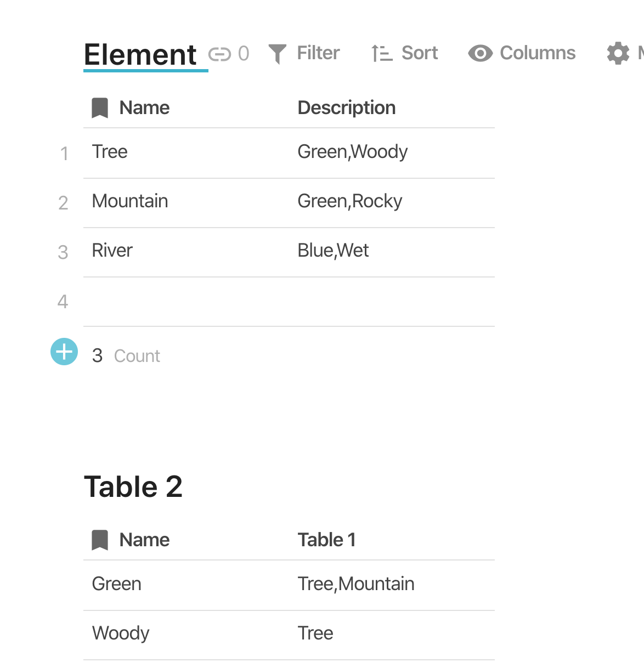
Task: Click bookmark icon in Element Name header
Action: point(100,108)
